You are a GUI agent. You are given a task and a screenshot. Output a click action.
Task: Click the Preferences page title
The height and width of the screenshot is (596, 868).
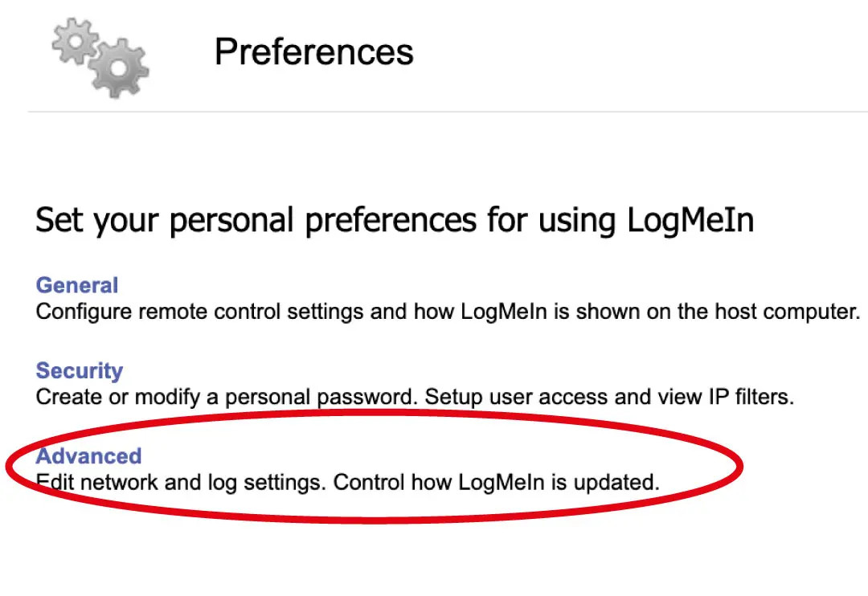(x=313, y=52)
